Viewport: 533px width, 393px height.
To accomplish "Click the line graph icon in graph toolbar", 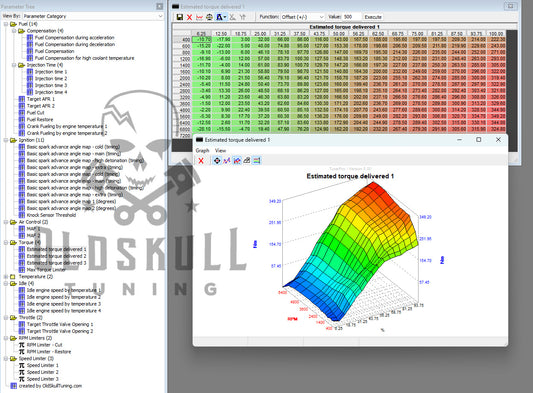I will point(227,160).
